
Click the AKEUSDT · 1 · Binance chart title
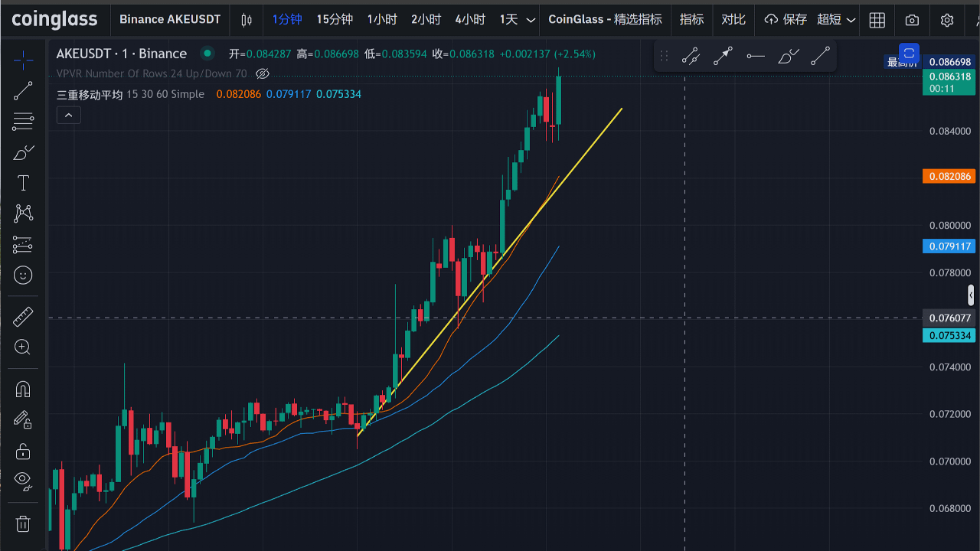[122, 54]
